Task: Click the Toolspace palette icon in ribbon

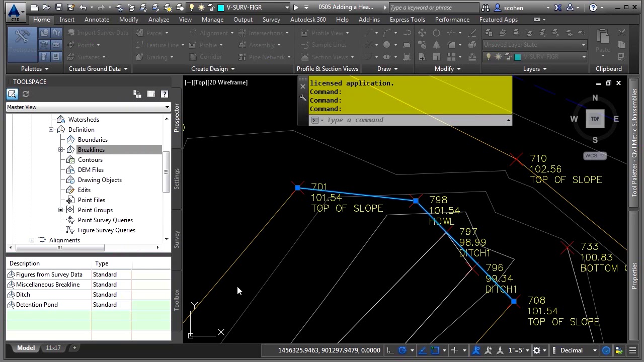Action: (x=22, y=44)
